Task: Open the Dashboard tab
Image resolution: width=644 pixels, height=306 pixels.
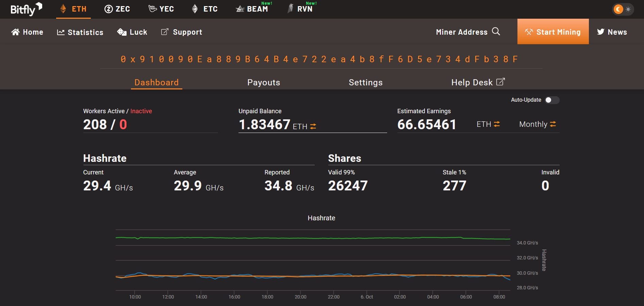Action: pyautogui.click(x=156, y=82)
